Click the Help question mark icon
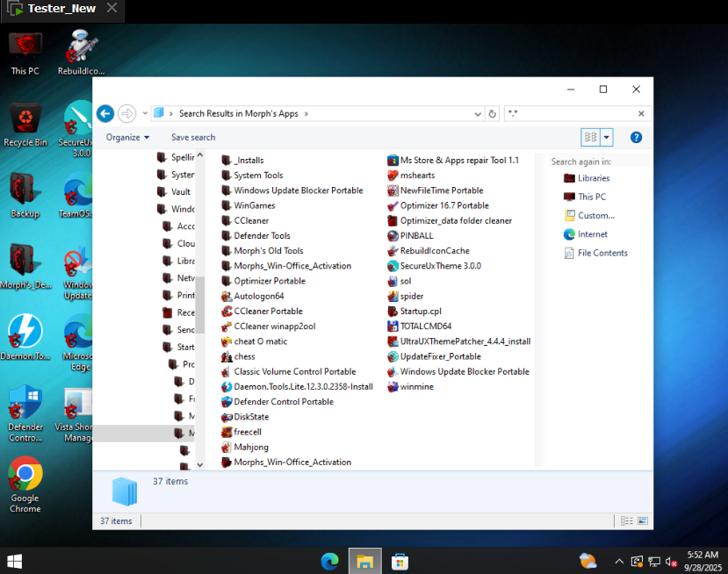This screenshot has width=728, height=574. point(636,138)
